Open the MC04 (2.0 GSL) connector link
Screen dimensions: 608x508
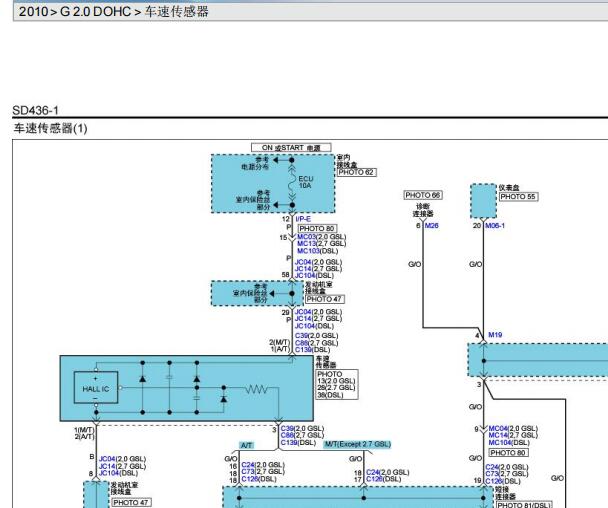click(498, 429)
